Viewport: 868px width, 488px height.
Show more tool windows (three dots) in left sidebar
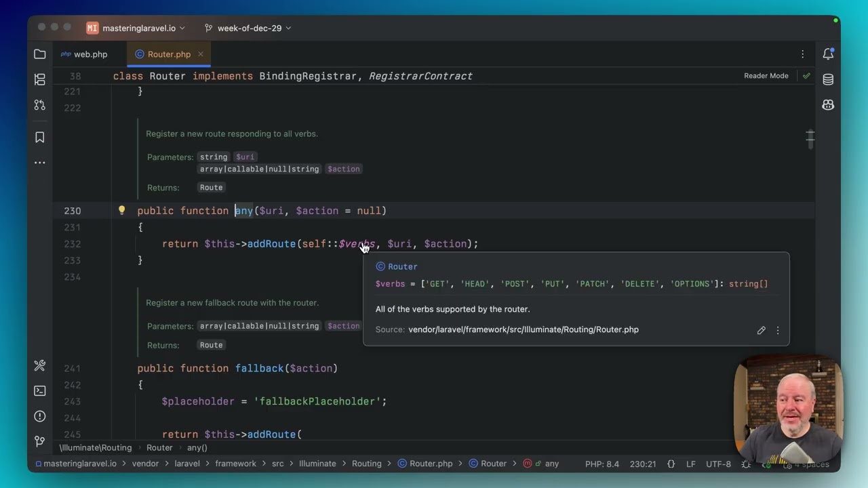[x=40, y=163]
